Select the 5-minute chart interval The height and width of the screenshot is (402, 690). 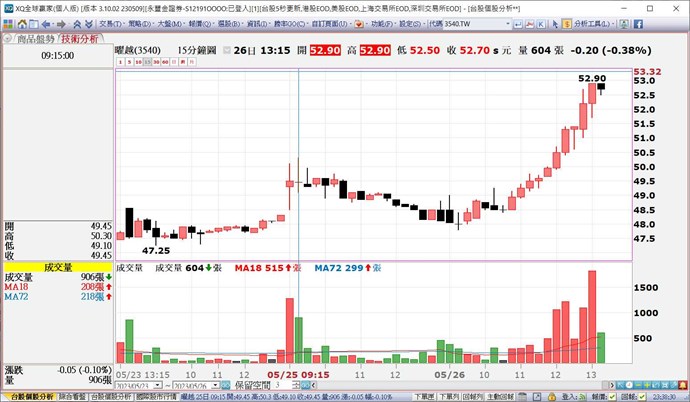click(129, 62)
